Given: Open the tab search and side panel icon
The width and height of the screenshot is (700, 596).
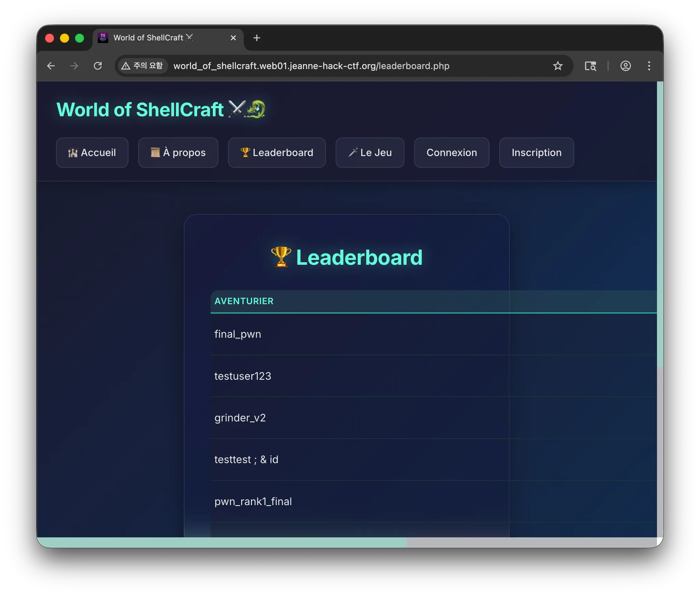Looking at the screenshot, I should (x=590, y=66).
